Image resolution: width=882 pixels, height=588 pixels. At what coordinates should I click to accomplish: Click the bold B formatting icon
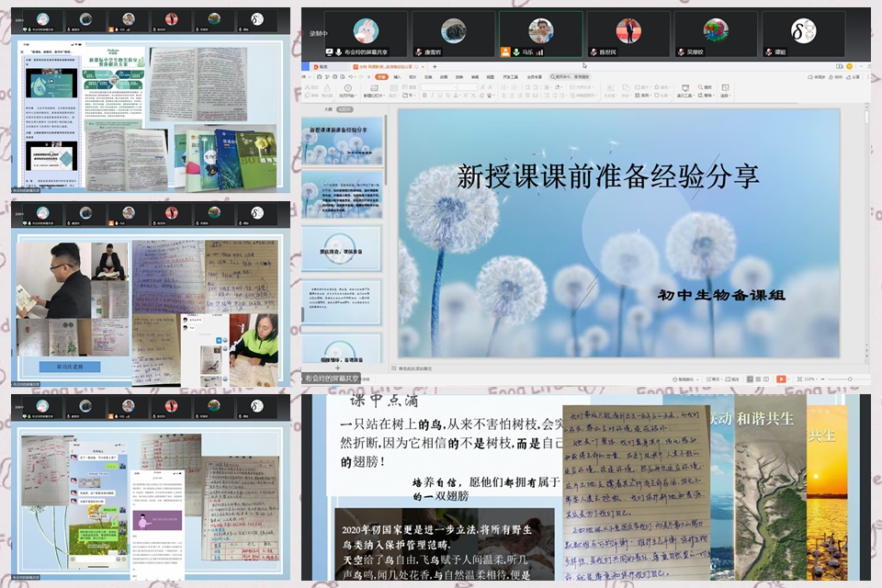tap(424, 96)
